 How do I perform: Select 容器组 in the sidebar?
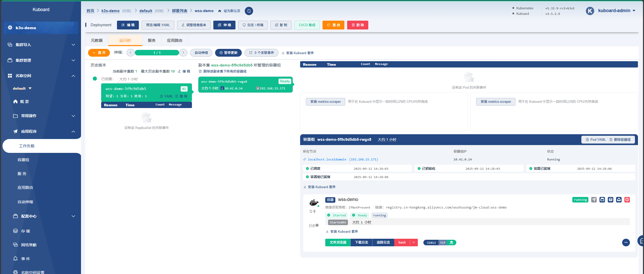tap(23, 160)
